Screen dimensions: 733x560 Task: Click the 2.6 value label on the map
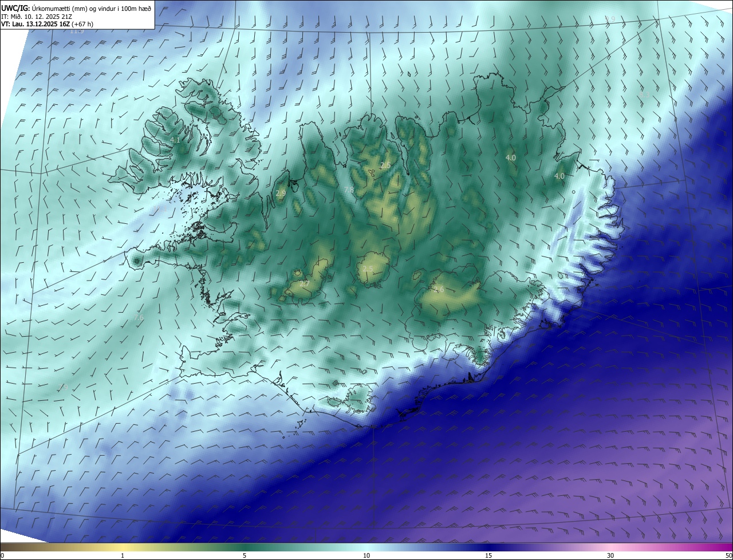click(439, 290)
